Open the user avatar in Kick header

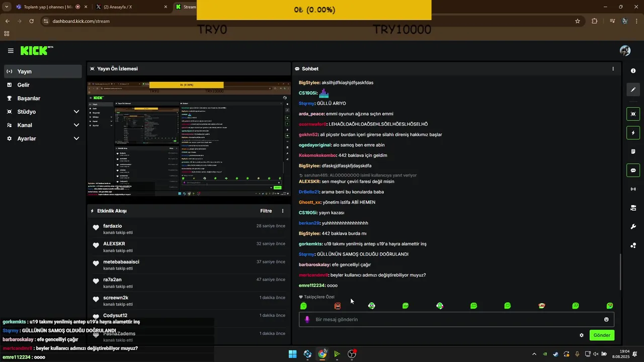click(x=625, y=51)
